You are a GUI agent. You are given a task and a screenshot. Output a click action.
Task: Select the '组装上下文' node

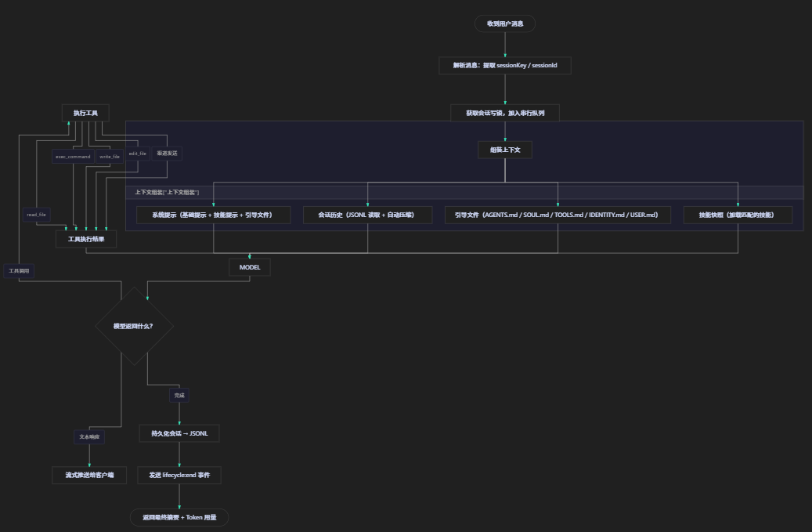coord(505,150)
